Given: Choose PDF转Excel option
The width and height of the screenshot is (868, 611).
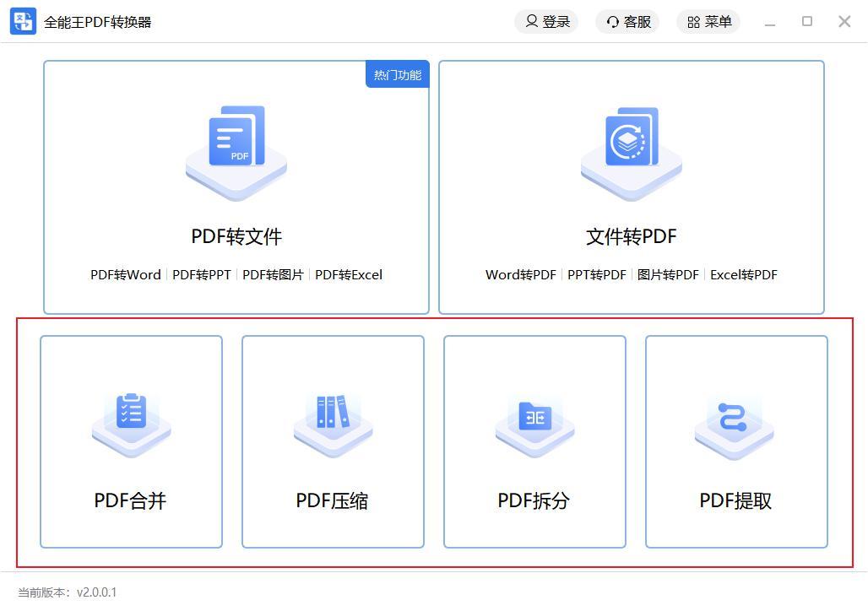Looking at the screenshot, I should 349,275.
